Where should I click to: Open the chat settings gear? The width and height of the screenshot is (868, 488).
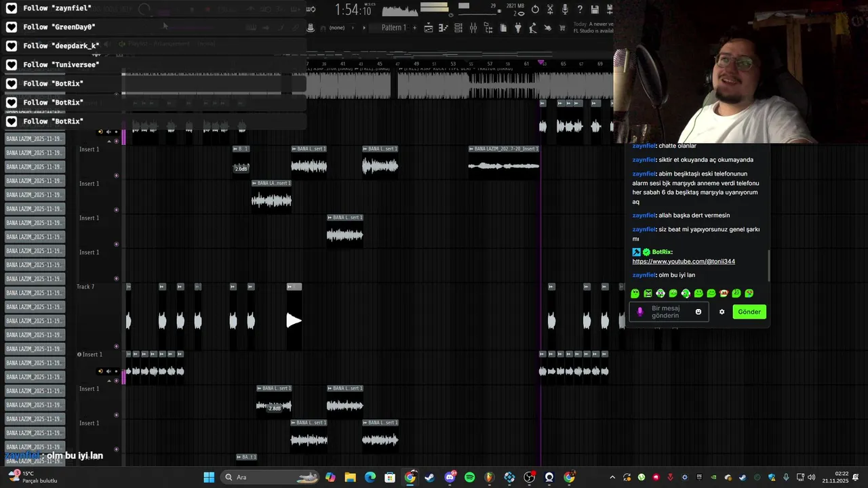(722, 312)
